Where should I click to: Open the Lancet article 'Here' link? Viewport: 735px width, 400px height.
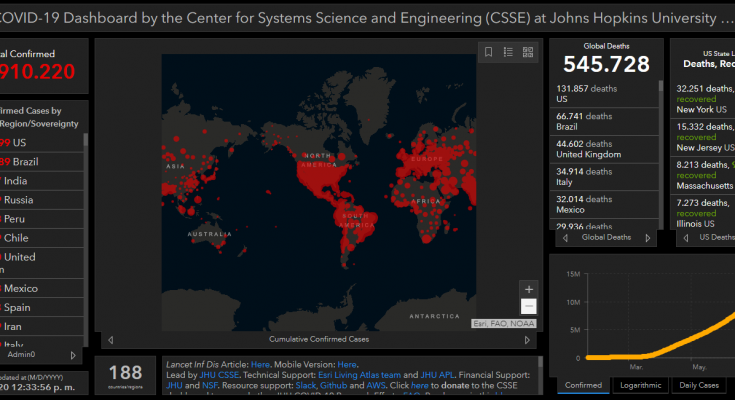(260, 364)
